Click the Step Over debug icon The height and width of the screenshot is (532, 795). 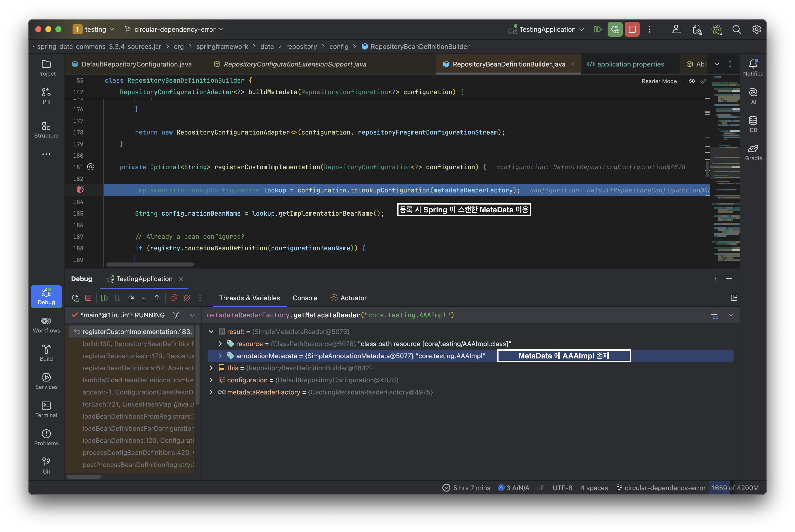(x=131, y=298)
